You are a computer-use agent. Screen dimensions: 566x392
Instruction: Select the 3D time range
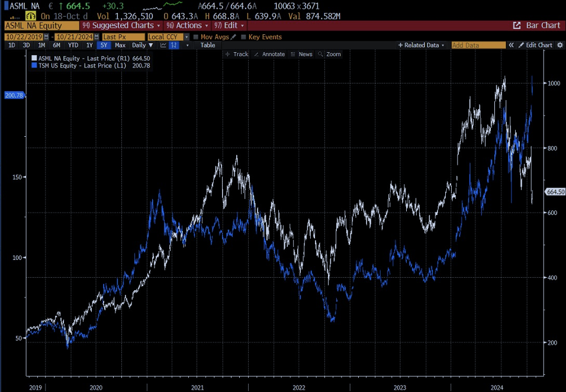click(x=26, y=45)
